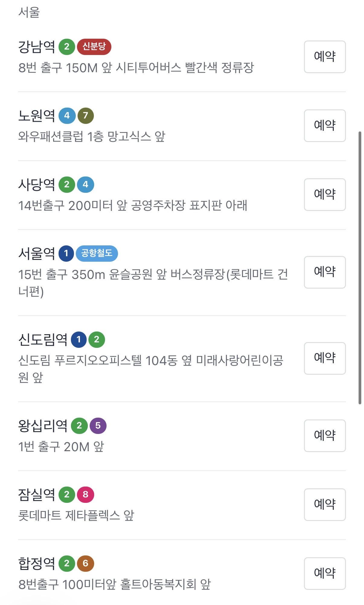Reserve the 잠실역 롯데마트 stop

pyautogui.click(x=325, y=505)
